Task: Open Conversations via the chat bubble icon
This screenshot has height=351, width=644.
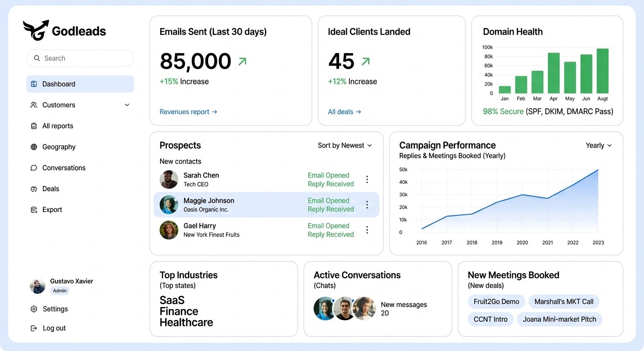Action: [33, 168]
